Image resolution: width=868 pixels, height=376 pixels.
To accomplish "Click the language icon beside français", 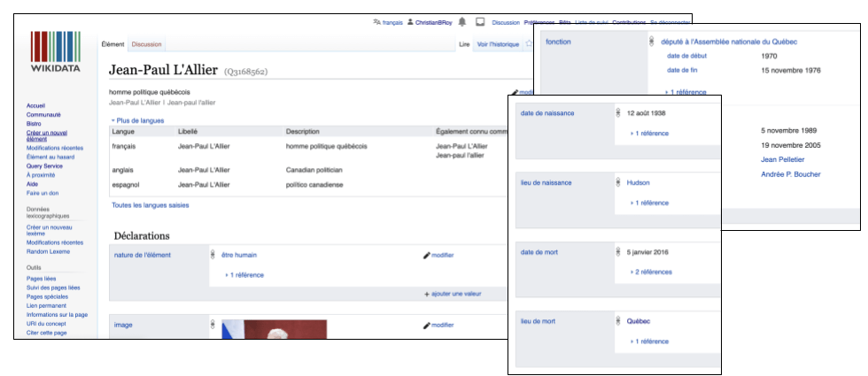I will (x=377, y=22).
